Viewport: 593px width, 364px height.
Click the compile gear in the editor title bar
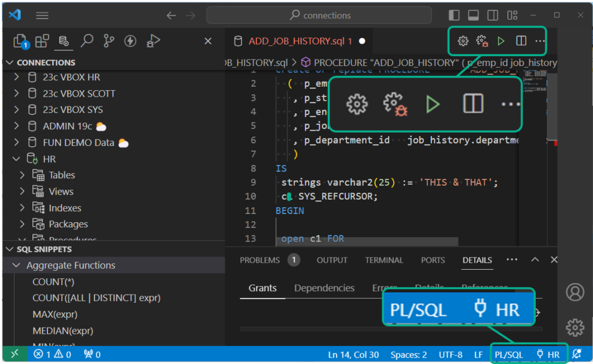[463, 41]
